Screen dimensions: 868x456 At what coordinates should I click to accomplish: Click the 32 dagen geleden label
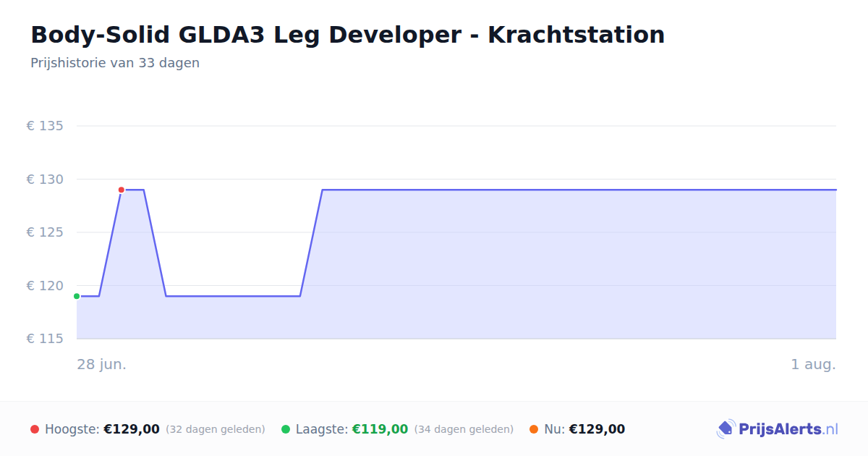click(216, 429)
